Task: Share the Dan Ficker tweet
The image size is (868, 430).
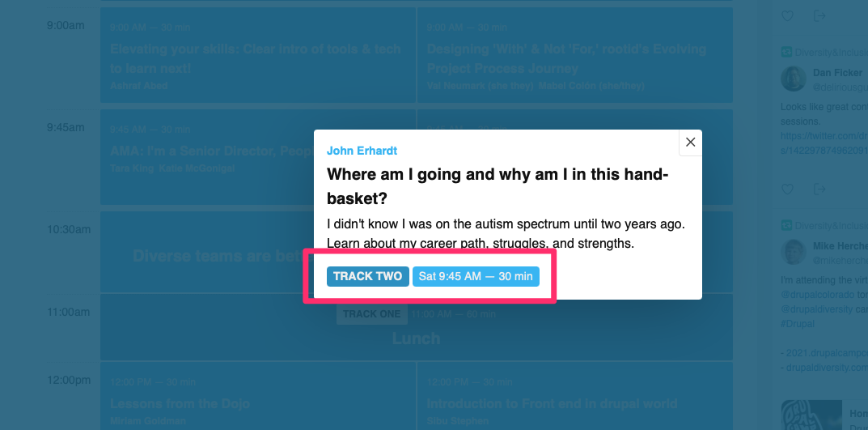Action: pos(819,189)
